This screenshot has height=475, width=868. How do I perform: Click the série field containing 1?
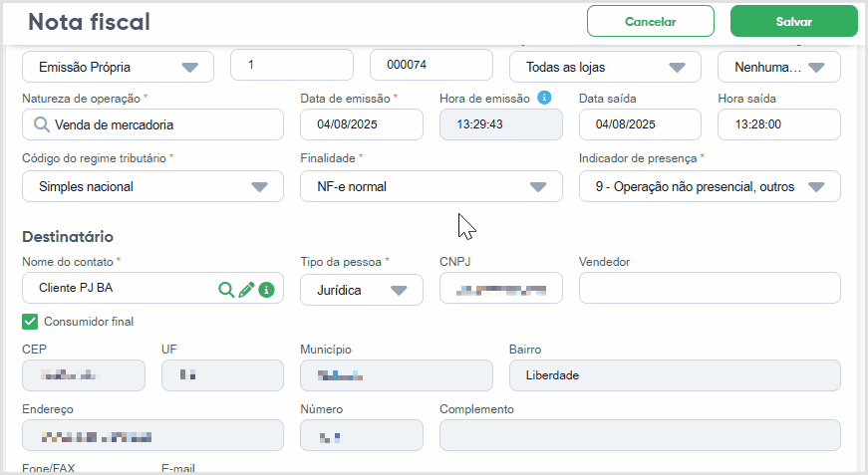[x=292, y=65]
